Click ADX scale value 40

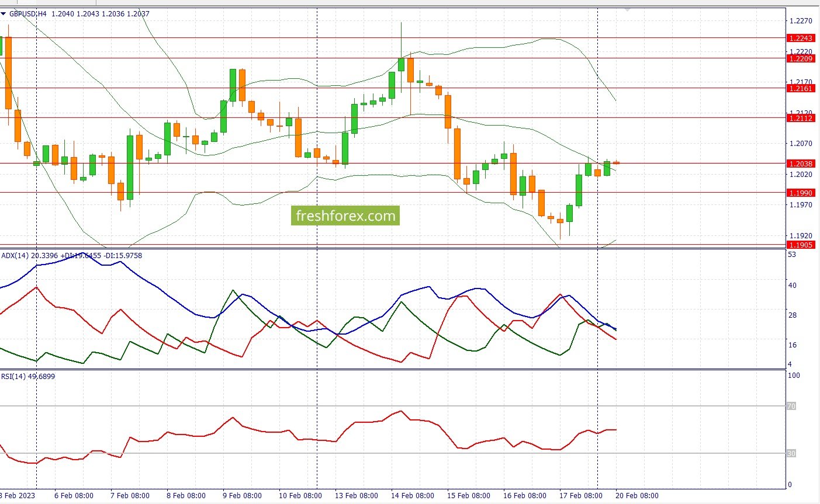(792, 286)
